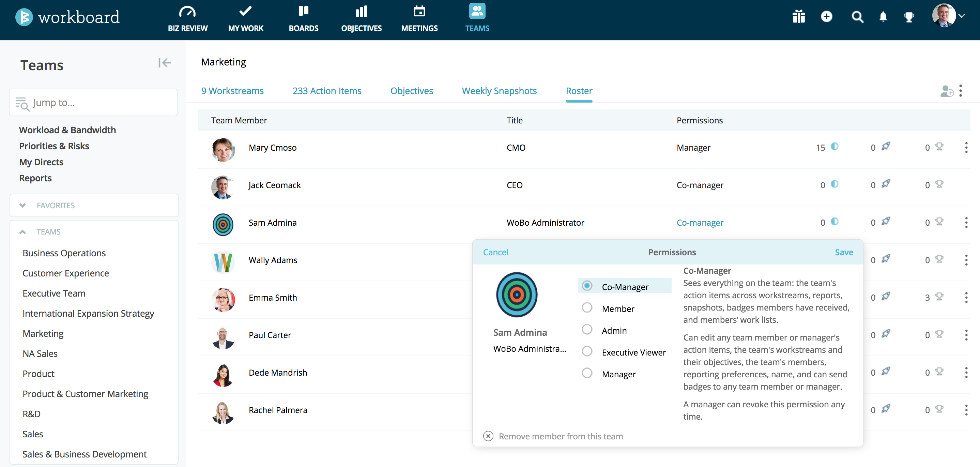Open profile avatar dropdown arrow
This screenshot has width=980, height=467.
(x=962, y=16)
